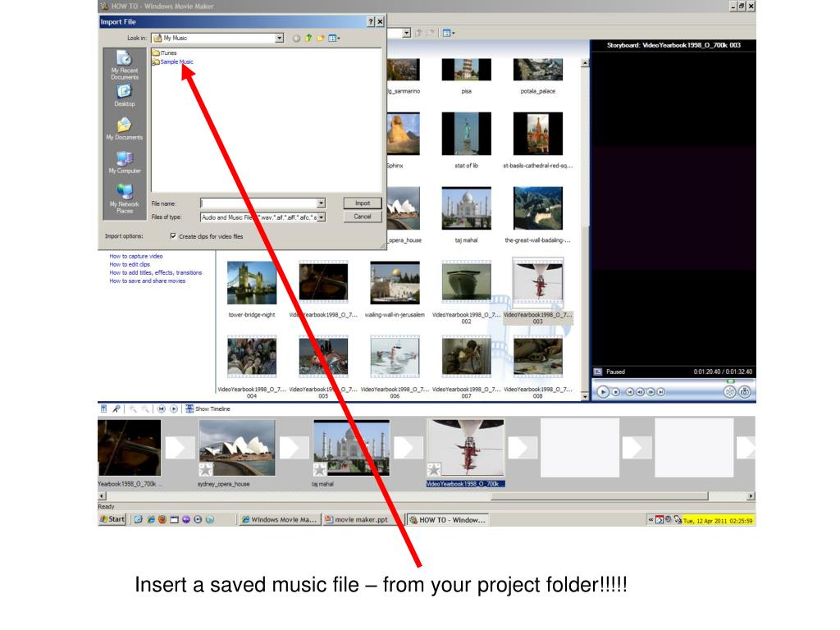The image size is (840, 630).
Task: Click transition cell between sydney_opera_house and taj mahal
Action: click(x=294, y=448)
